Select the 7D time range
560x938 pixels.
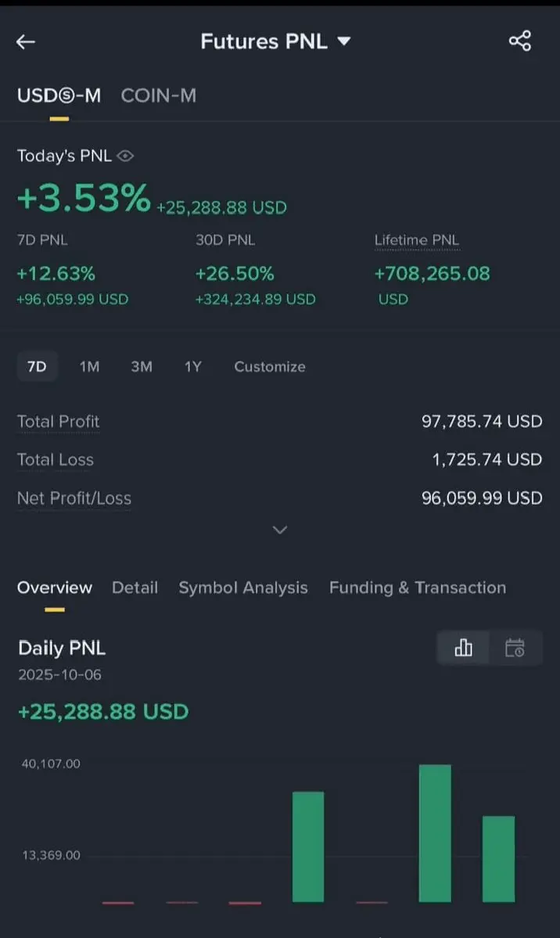37,367
